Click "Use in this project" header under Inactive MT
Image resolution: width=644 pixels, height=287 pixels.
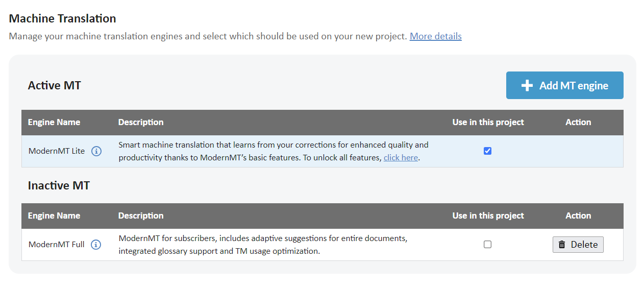488,216
